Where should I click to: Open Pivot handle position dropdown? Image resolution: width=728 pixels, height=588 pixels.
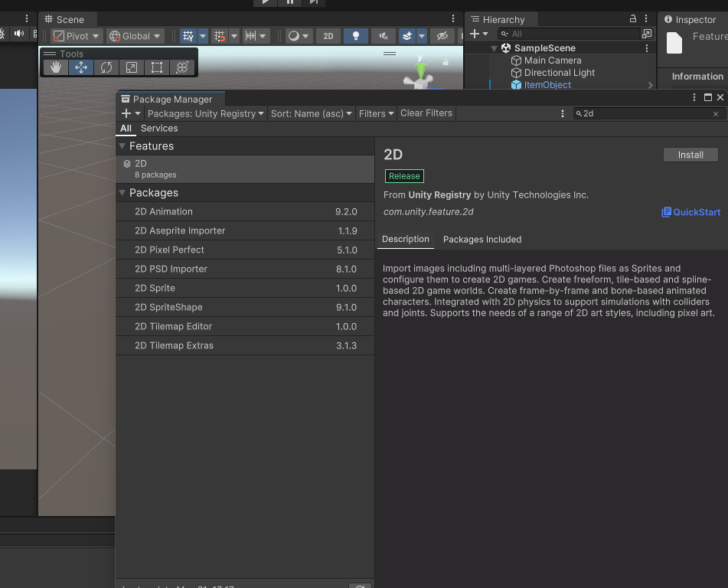click(76, 36)
